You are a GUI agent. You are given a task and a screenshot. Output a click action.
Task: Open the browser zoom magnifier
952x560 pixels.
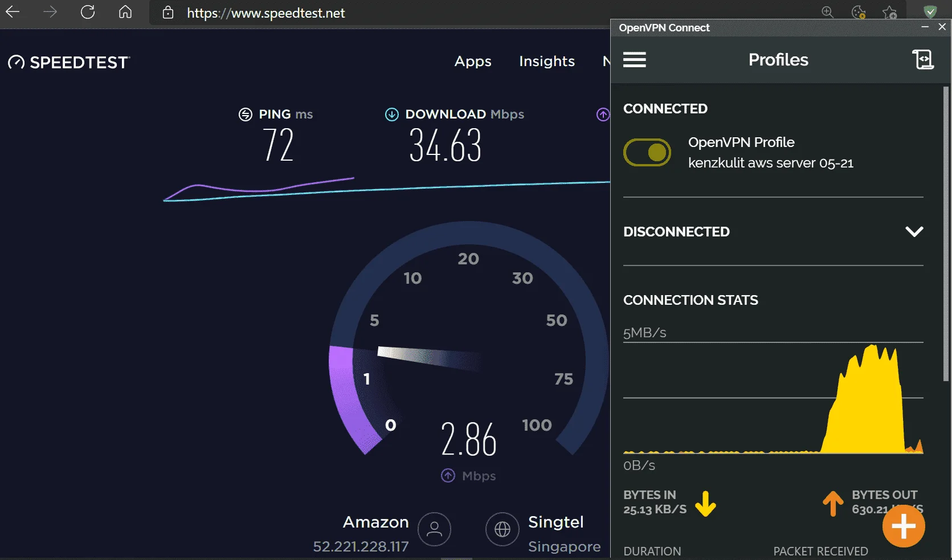click(827, 12)
